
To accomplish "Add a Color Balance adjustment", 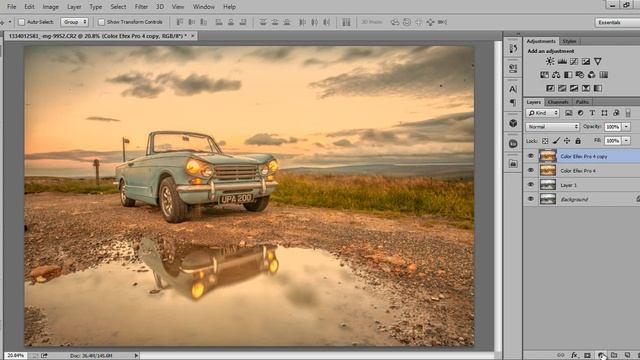I will tap(556, 75).
